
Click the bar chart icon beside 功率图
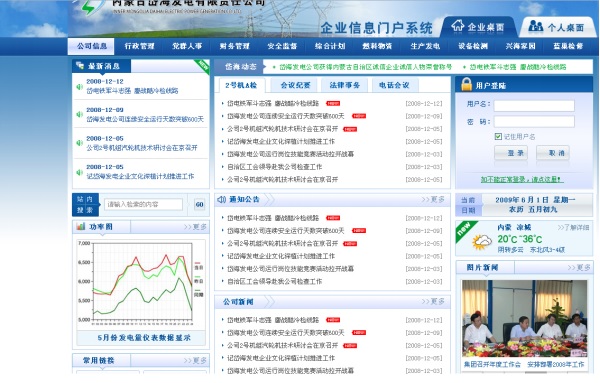click(x=81, y=227)
